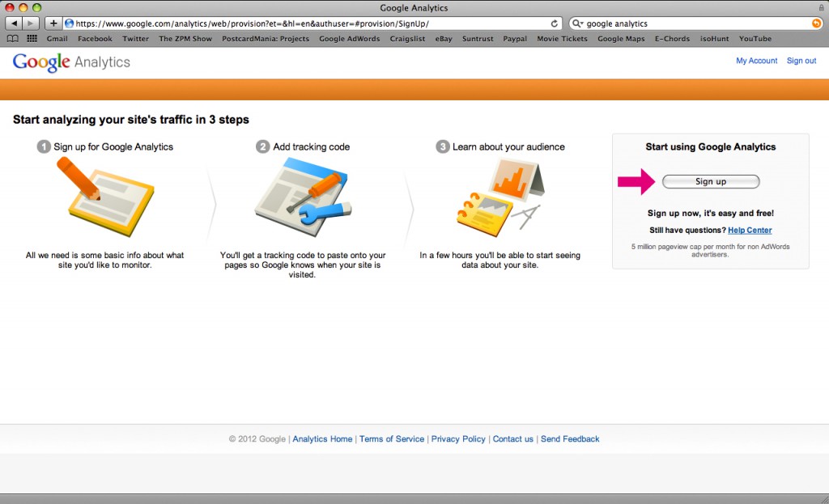Show bookmarks using the open-book icon
This screenshot has width=829, height=504.
point(12,38)
